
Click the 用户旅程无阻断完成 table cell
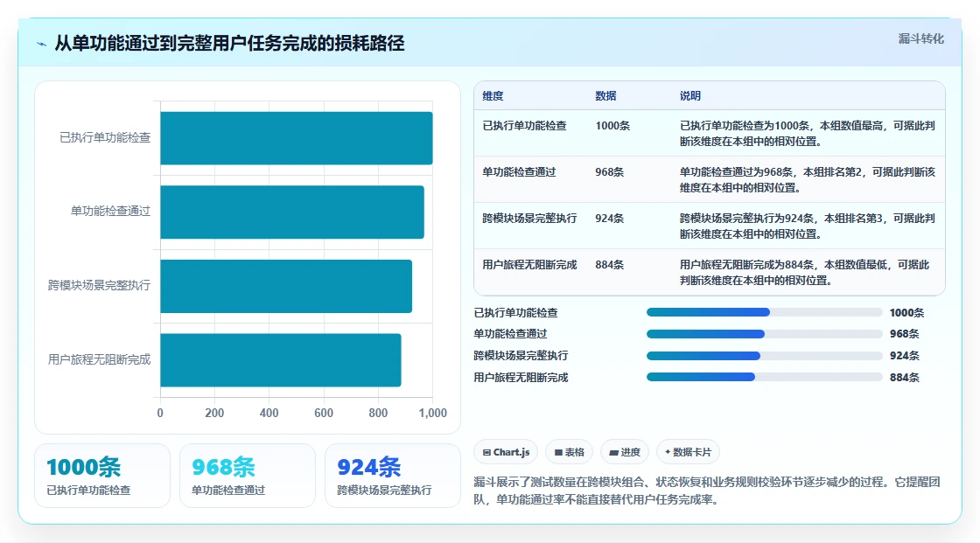pos(529,265)
